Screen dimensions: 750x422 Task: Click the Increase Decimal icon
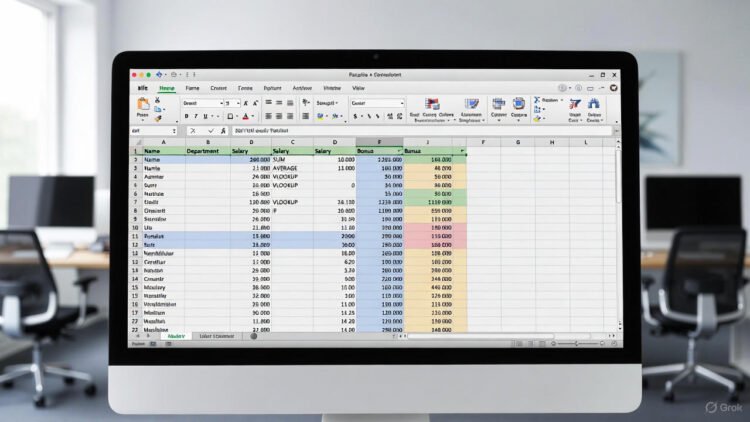coord(390,116)
